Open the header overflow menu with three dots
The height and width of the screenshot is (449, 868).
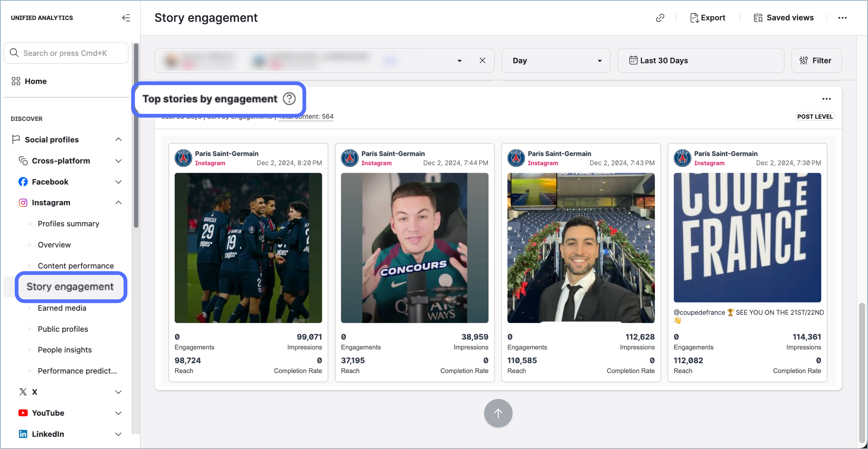click(843, 17)
